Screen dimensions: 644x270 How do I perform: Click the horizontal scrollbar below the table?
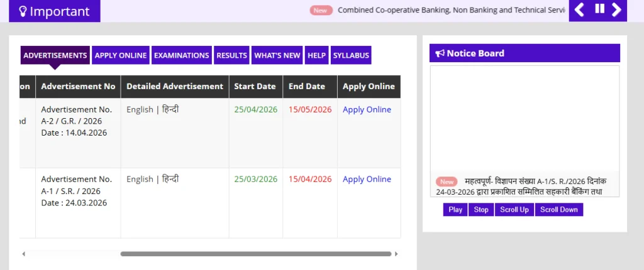[256, 254]
